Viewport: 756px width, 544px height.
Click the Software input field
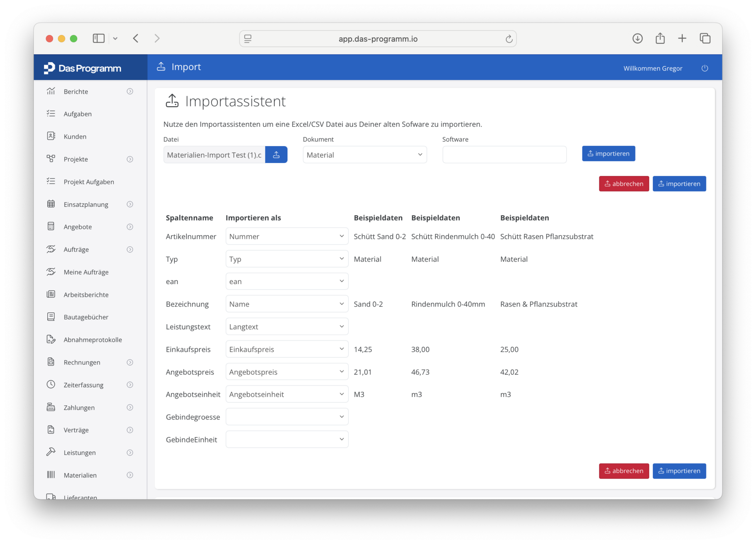click(504, 155)
